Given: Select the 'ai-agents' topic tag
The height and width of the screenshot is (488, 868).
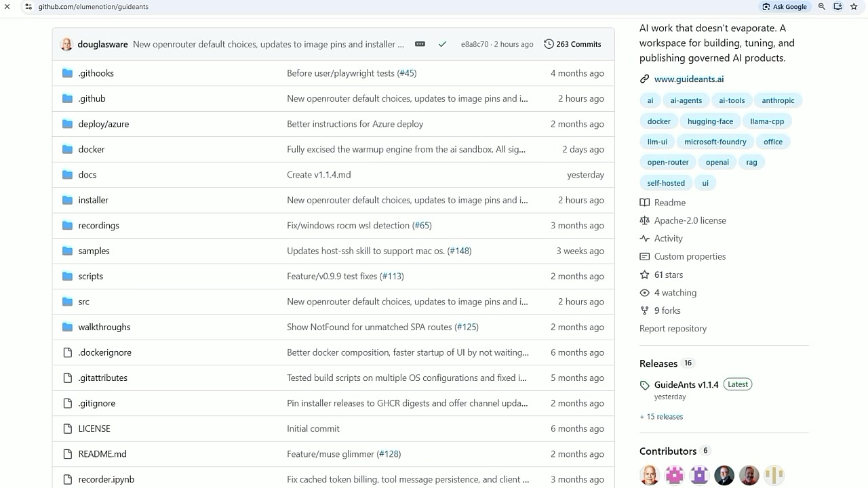Looking at the screenshot, I should point(686,100).
